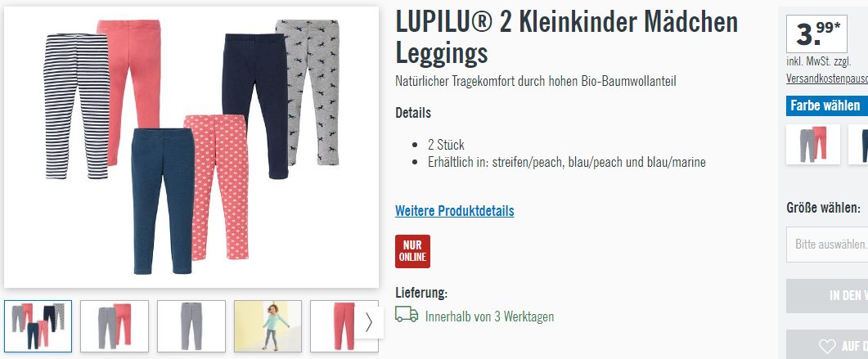Click the heart wishlist icon
Viewport: 868px width, 359px height.
point(827,346)
